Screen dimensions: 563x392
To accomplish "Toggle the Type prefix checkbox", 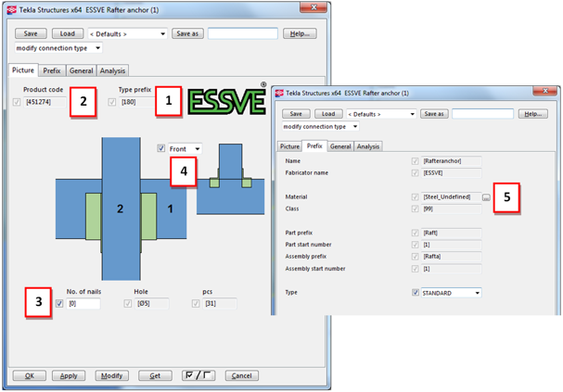I will (x=112, y=102).
